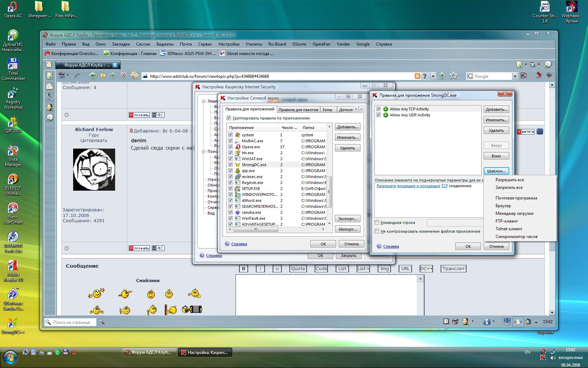588x368 pixels.
Task: Launch Vista Manager desktop icon
Action: (13, 156)
